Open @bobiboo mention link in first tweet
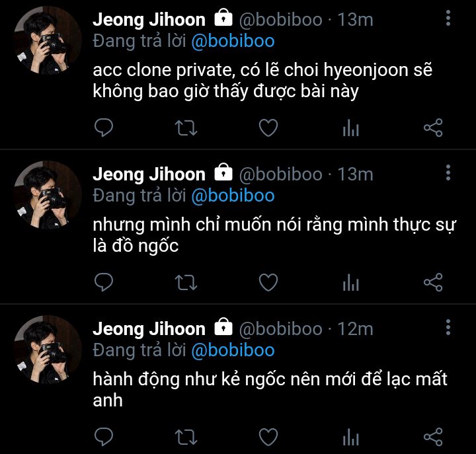476x454 pixels. point(233,41)
